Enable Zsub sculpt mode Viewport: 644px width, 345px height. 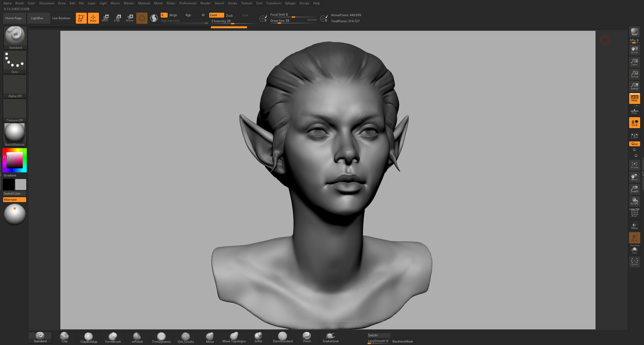[x=232, y=15]
